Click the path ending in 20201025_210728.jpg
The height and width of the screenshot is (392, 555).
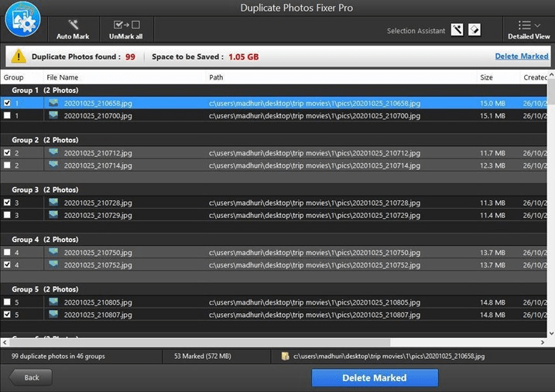click(x=315, y=203)
